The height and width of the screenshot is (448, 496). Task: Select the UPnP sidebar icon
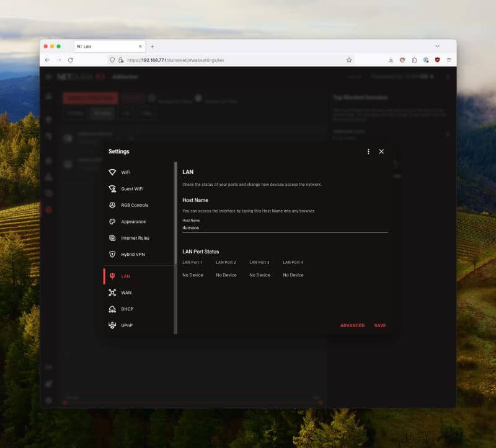coord(112,325)
